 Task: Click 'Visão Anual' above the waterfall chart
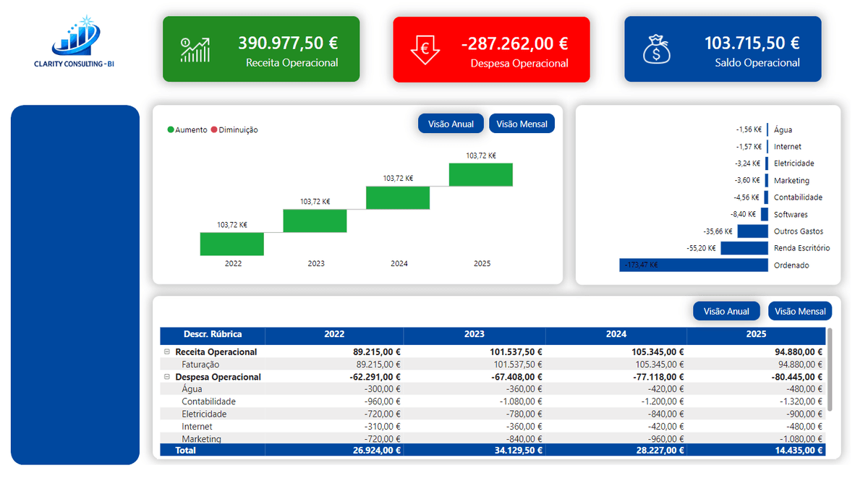click(x=451, y=123)
